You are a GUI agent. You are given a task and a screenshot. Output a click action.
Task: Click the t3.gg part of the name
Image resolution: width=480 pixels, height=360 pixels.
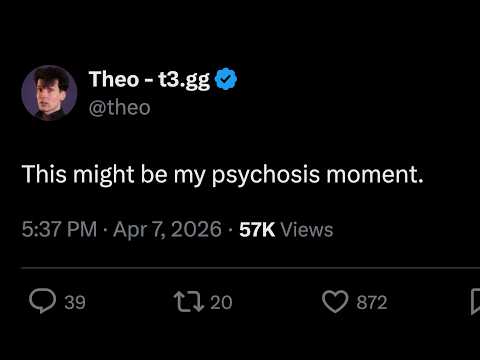(x=184, y=81)
